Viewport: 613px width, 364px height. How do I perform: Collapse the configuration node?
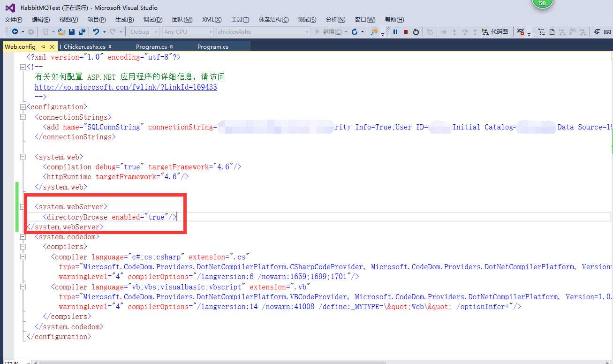coord(23,107)
